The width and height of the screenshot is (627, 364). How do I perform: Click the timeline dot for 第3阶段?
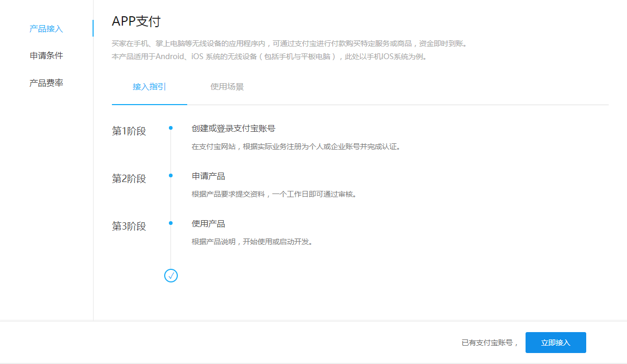tap(171, 223)
